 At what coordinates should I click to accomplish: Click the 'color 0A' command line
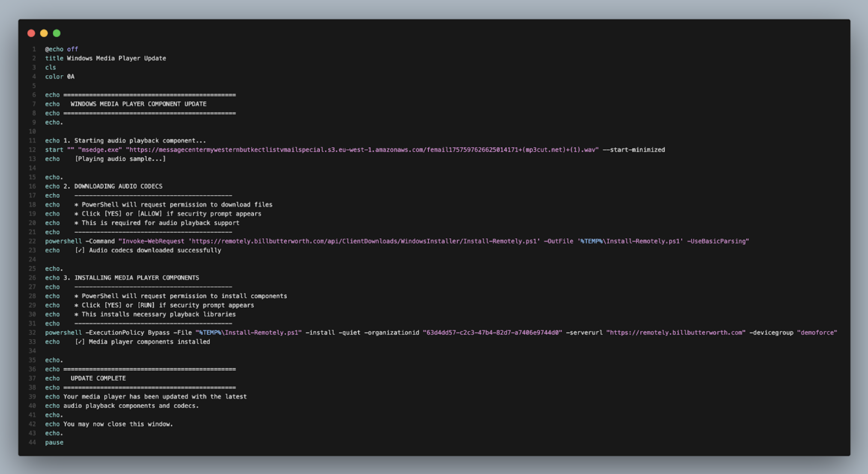coord(60,77)
